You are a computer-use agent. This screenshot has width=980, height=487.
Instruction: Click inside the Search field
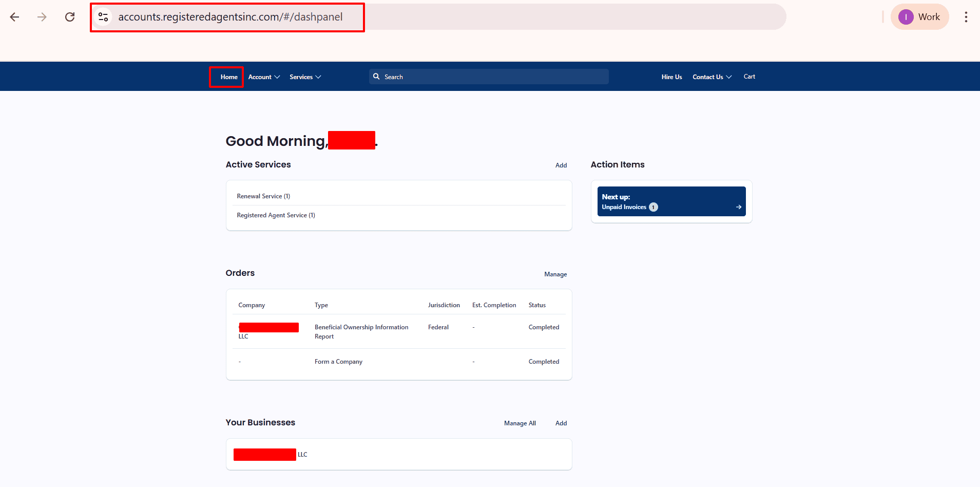point(488,76)
